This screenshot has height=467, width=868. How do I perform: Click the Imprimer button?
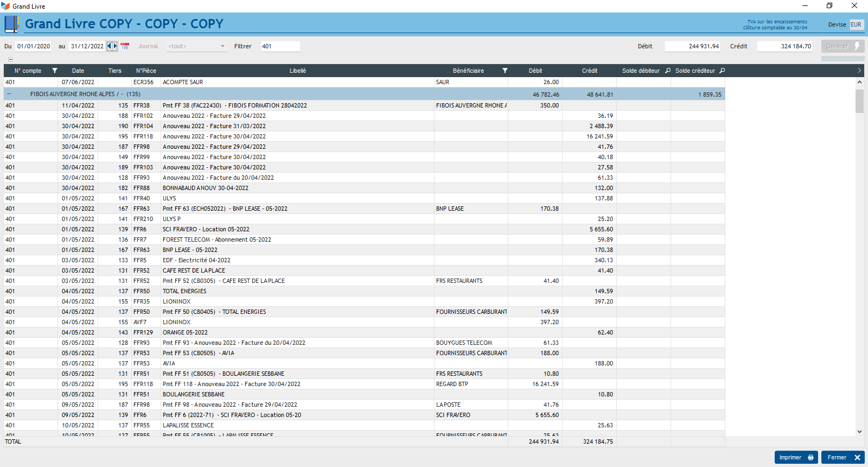[796, 457]
